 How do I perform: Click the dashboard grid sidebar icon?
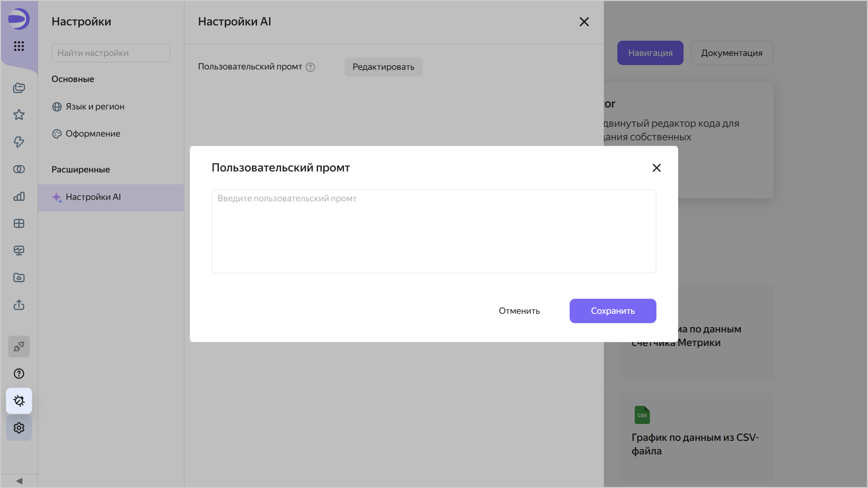click(19, 223)
